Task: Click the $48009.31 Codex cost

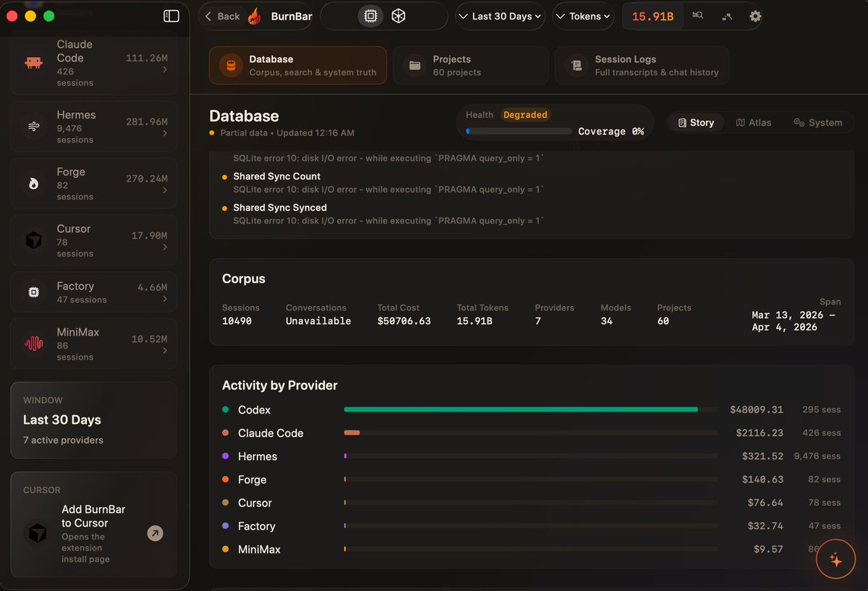Action: pyautogui.click(x=757, y=409)
